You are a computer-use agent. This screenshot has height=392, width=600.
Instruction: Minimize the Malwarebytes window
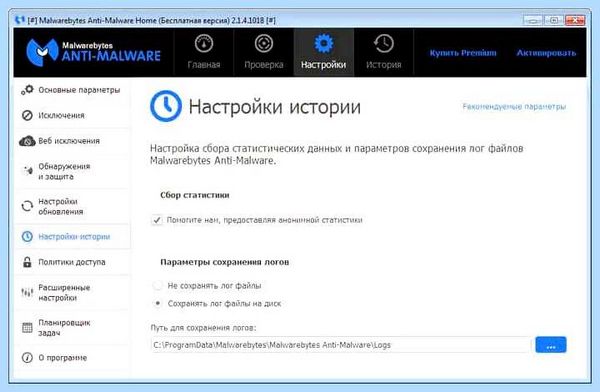click(533, 20)
